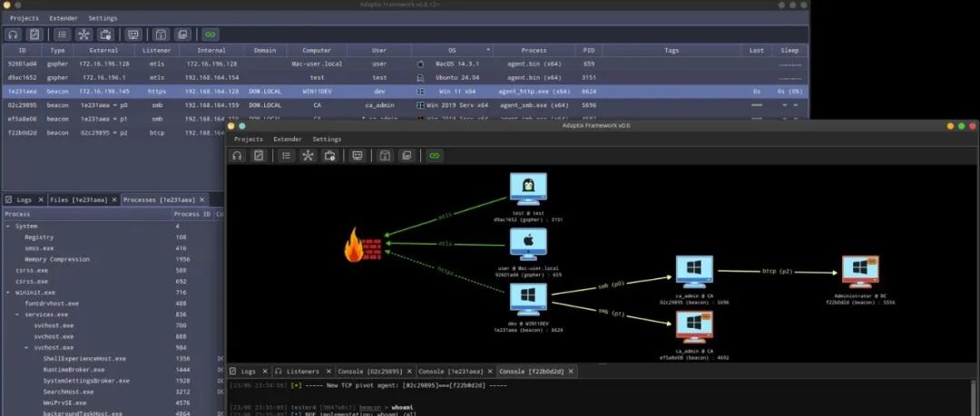Collapse the System process tree node
The image size is (980, 416).
(x=8, y=226)
